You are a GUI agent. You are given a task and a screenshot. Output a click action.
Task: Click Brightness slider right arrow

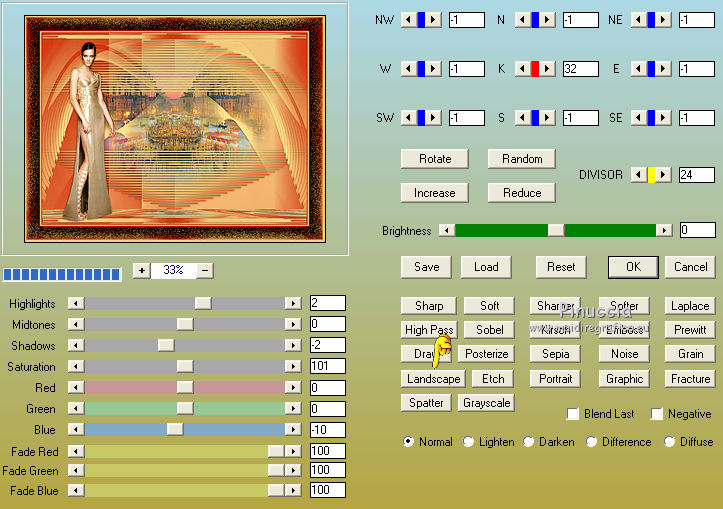664,230
